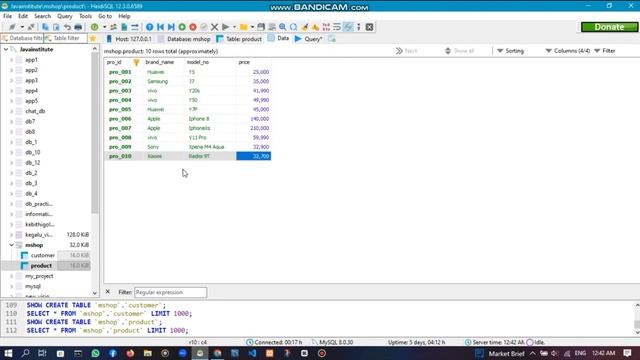Expand the chat_db database node
The width and height of the screenshot is (640, 360).
[x=11, y=111]
